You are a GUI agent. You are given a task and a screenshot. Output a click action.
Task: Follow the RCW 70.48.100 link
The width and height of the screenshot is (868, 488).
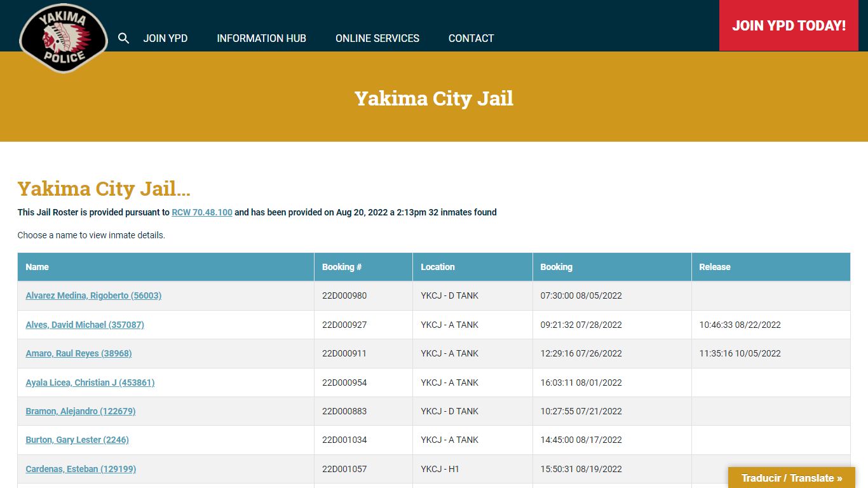[x=202, y=212]
